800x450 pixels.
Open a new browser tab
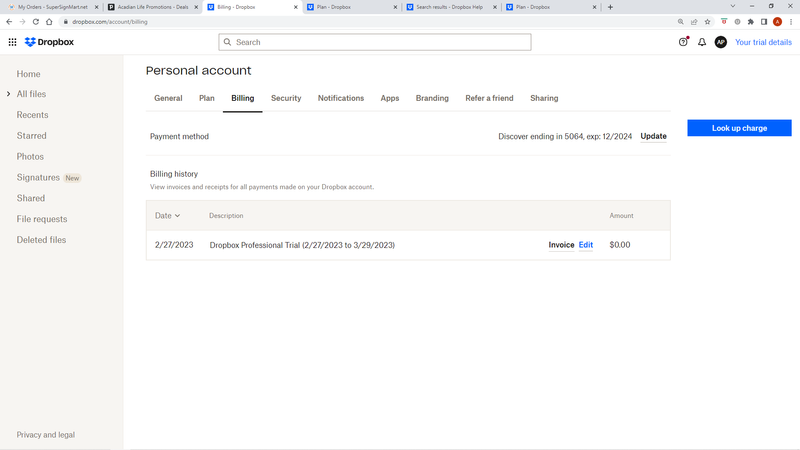coord(610,7)
